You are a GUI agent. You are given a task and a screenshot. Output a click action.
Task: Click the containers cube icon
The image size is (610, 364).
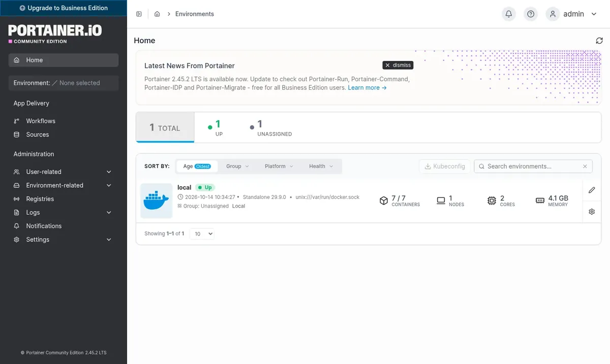point(384,201)
